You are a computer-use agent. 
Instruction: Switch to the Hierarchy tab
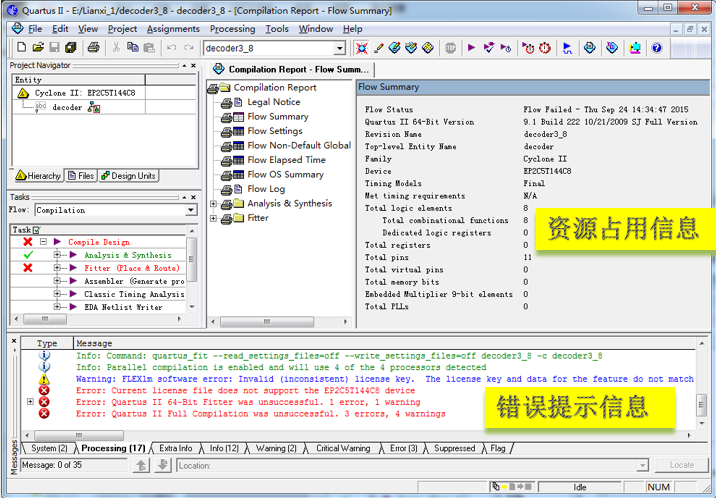click(38, 176)
